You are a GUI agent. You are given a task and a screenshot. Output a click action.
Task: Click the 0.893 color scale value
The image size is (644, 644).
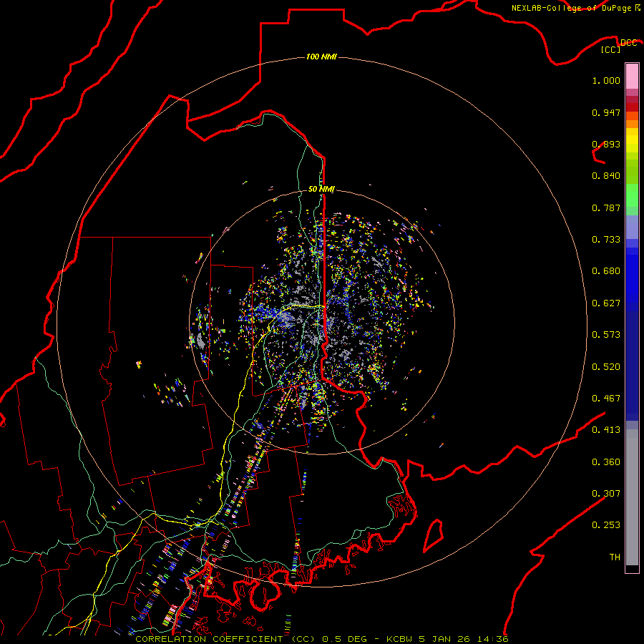(x=606, y=144)
